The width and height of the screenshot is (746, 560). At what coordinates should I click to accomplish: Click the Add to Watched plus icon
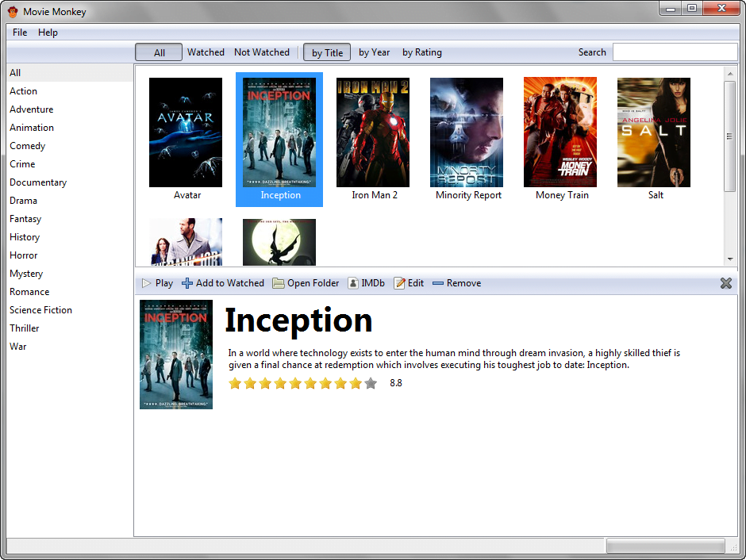[x=187, y=283]
